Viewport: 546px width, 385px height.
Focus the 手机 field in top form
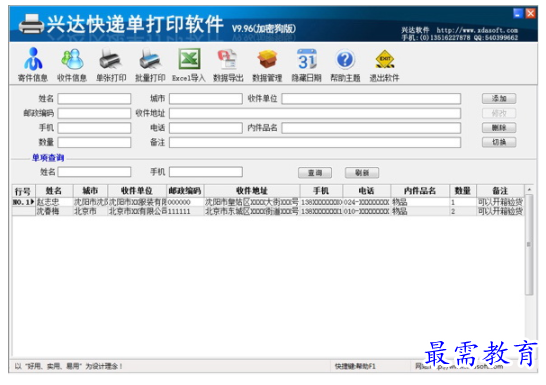[x=94, y=128]
